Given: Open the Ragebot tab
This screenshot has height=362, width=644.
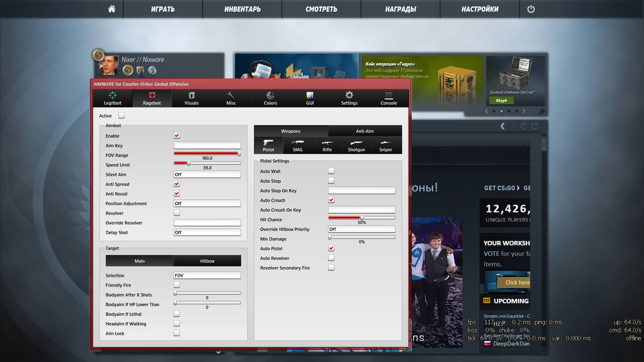Looking at the screenshot, I should (x=152, y=98).
